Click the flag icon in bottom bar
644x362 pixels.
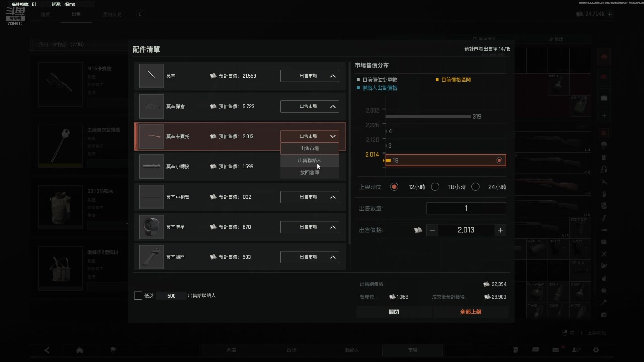point(113,350)
